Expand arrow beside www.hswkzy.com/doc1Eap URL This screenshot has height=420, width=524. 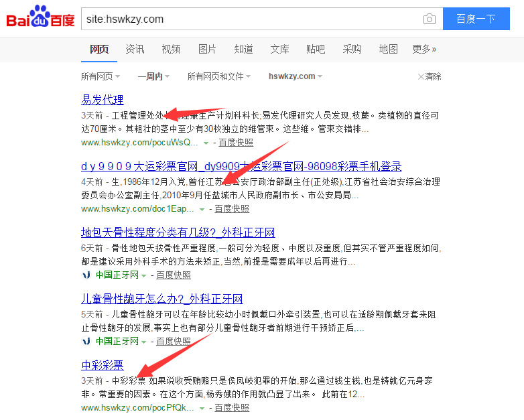[x=202, y=210]
